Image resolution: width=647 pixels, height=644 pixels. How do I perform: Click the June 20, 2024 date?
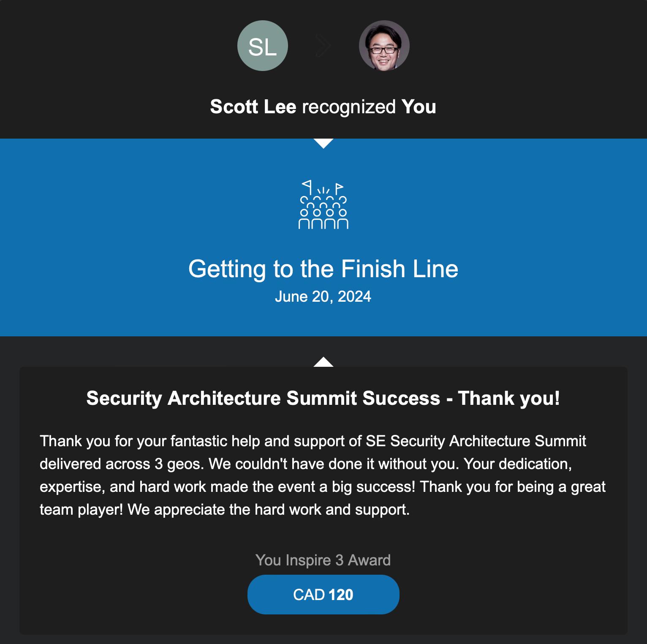point(323,297)
